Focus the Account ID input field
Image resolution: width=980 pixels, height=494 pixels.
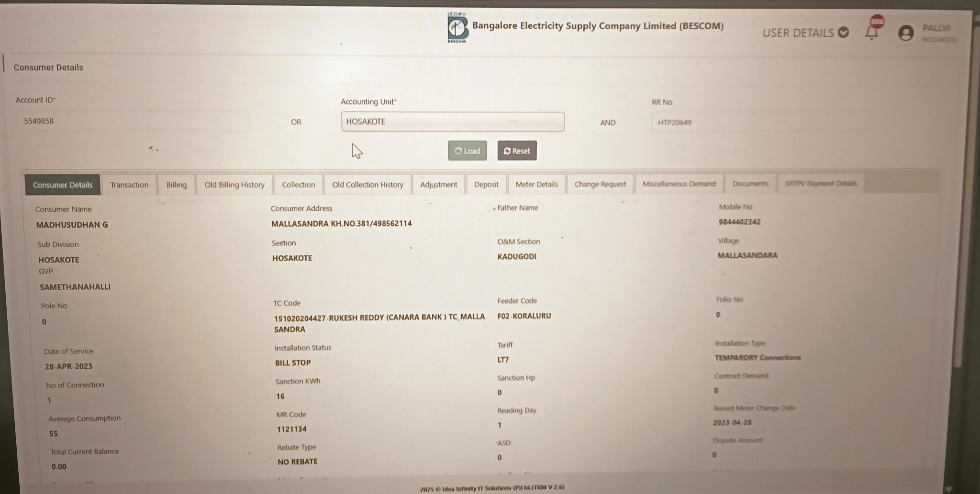[134, 121]
